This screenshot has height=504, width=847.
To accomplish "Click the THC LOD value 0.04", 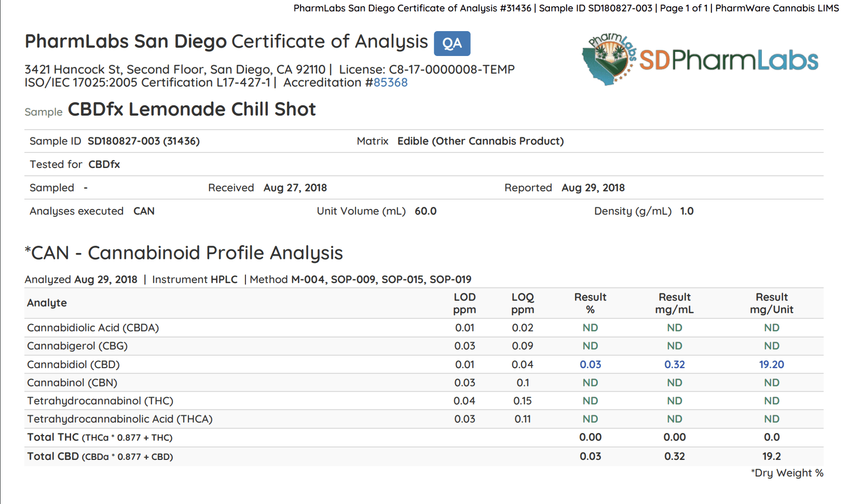I will 465,401.
